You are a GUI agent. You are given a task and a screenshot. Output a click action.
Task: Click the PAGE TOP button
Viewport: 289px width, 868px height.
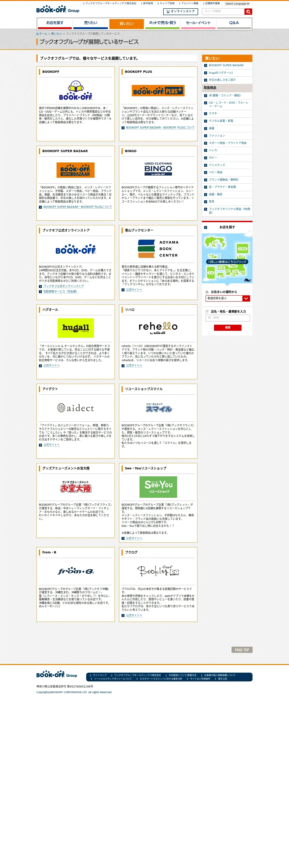pyautogui.click(x=242, y=650)
